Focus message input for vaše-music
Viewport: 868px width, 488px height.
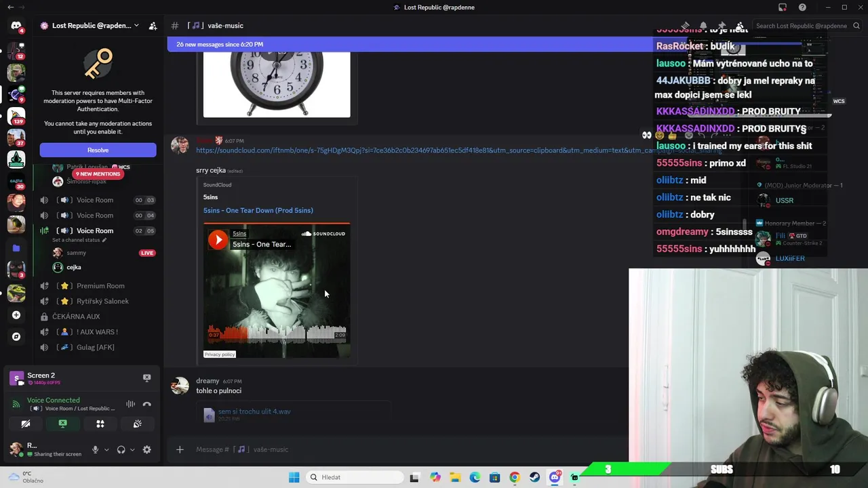(x=407, y=449)
